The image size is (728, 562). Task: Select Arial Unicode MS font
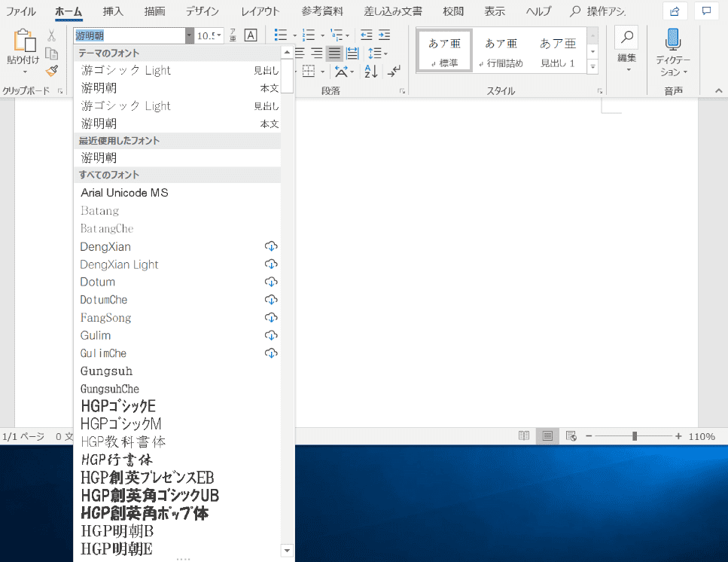[178, 193]
